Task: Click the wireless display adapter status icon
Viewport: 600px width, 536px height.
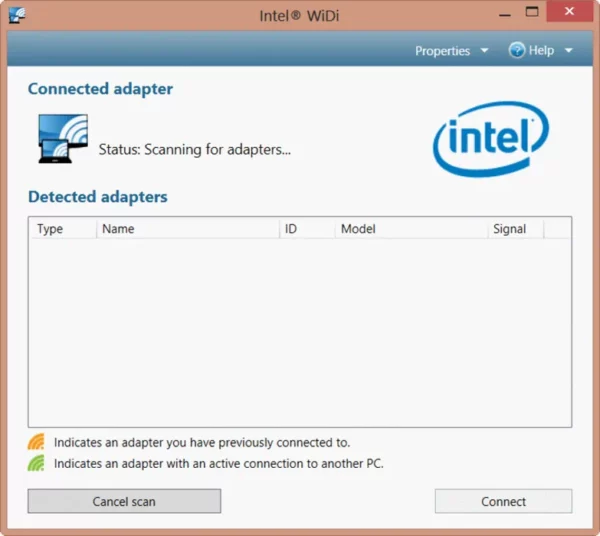Action: 63,138
